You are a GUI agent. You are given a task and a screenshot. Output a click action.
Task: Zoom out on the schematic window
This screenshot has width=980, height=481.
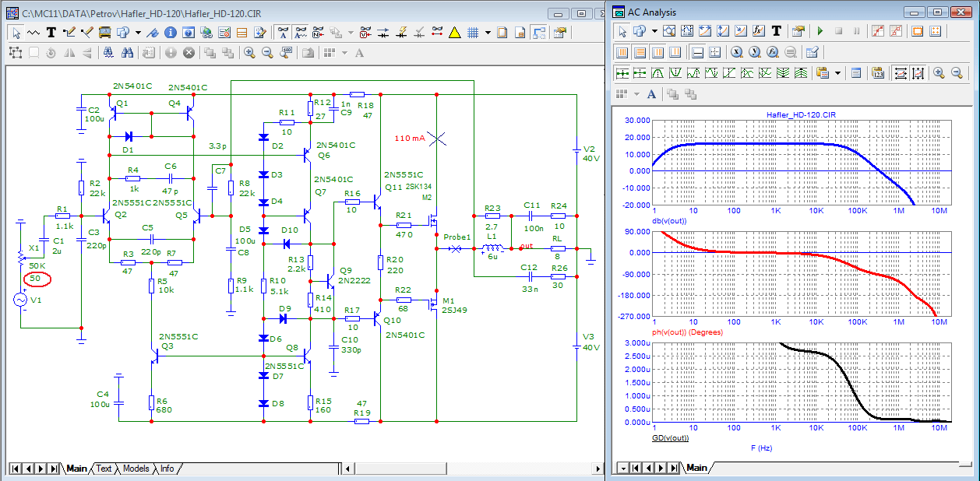pos(267,52)
